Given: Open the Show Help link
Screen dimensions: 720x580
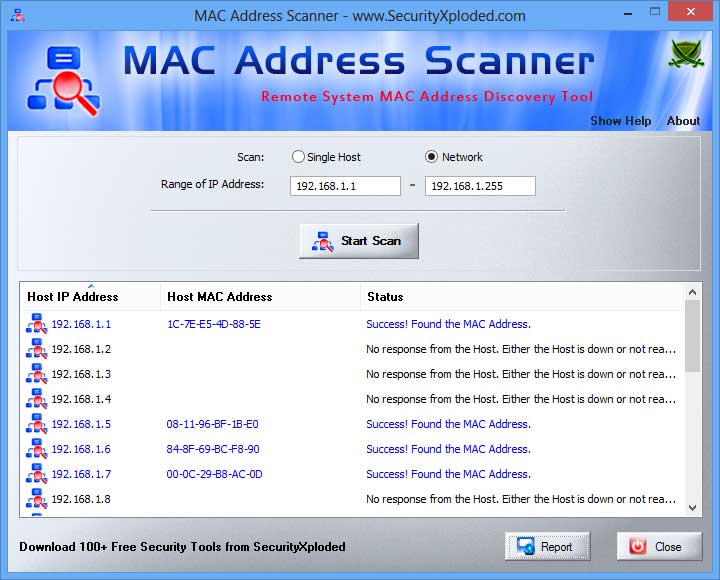Looking at the screenshot, I should tap(620, 121).
